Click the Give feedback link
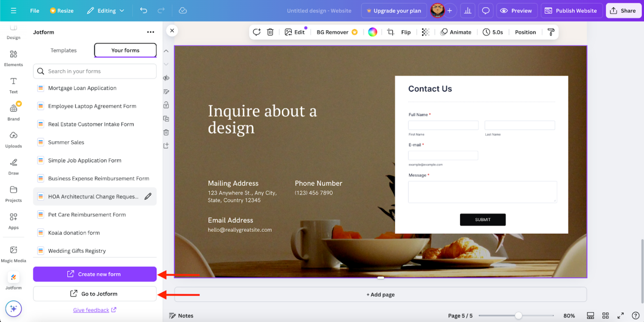This screenshot has width=644, height=322. click(x=92, y=310)
